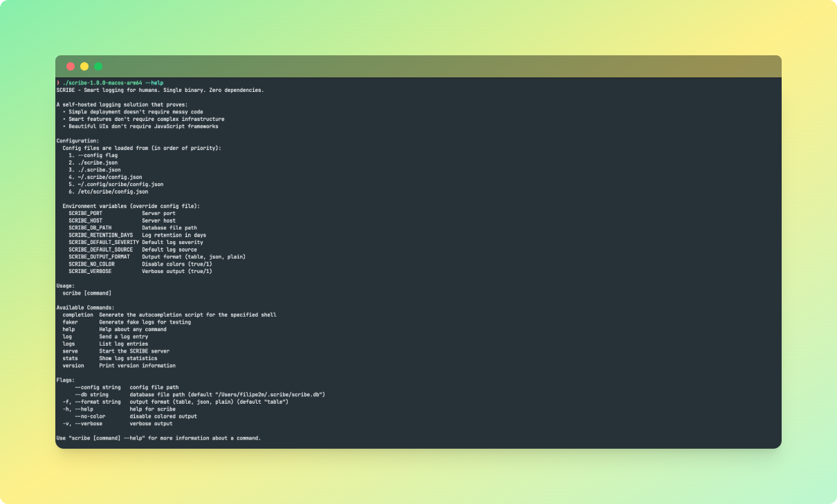This screenshot has width=837, height=504.
Task: Click the "-v, --verbose" flag
Action: [x=82, y=424]
